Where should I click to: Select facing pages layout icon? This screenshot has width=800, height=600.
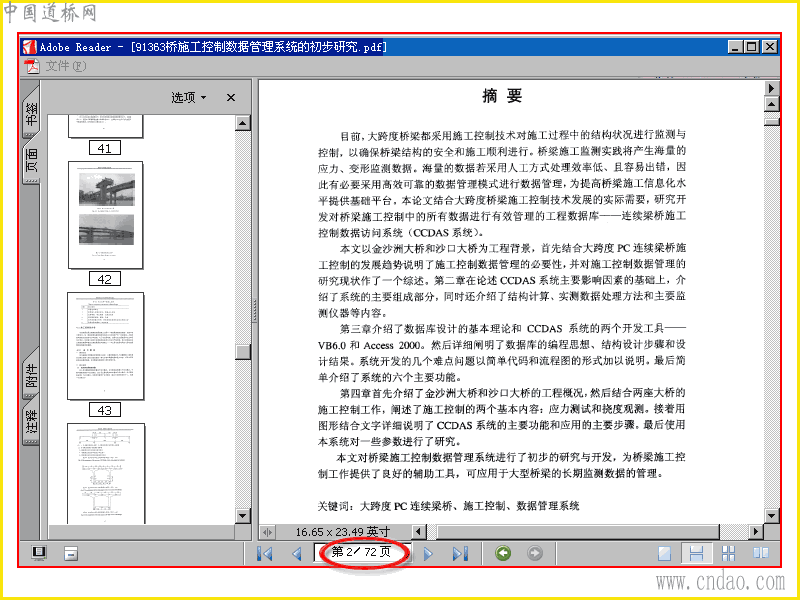[x=761, y=553]
